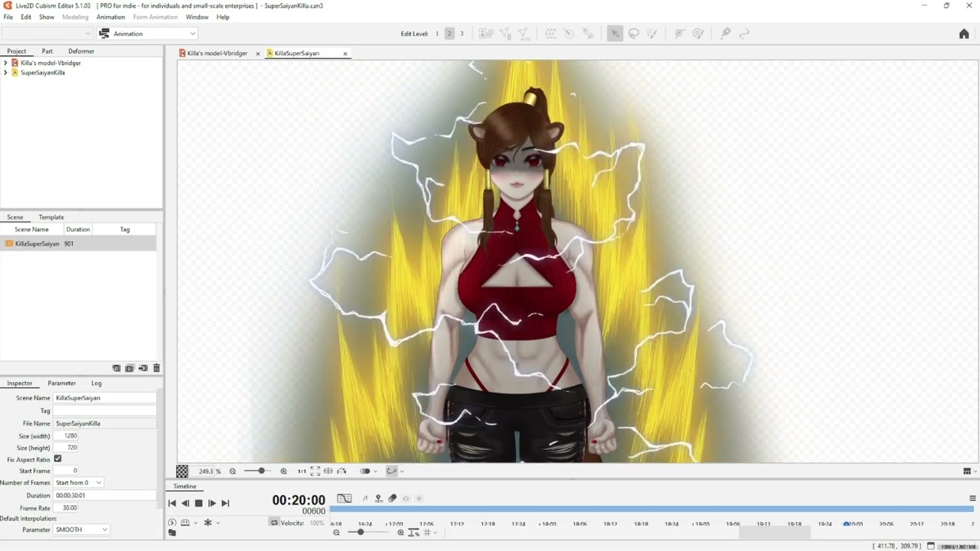Open the canvas view layout dropdown
The height and width of the screenshot is (551, 980).
[969, 471]
